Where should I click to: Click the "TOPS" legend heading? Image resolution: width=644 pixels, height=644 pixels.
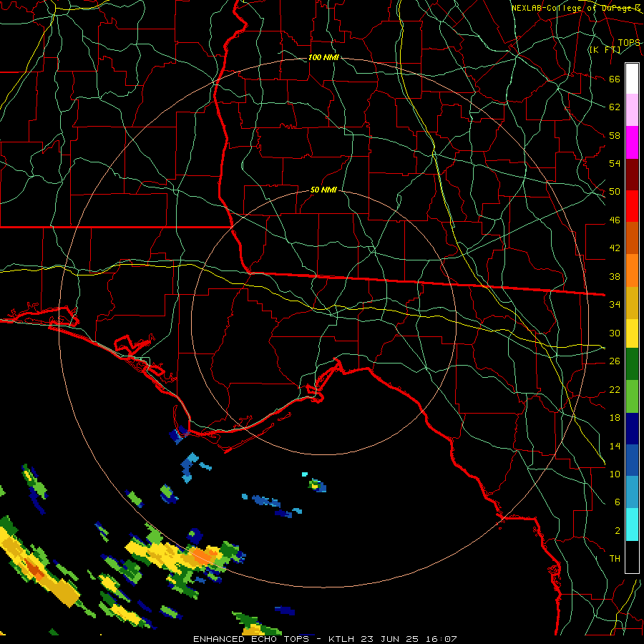[x=629, y=43]
